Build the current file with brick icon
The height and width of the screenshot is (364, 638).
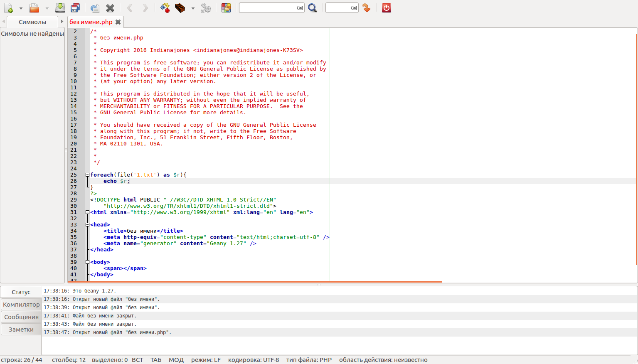(x=180, y=8)
